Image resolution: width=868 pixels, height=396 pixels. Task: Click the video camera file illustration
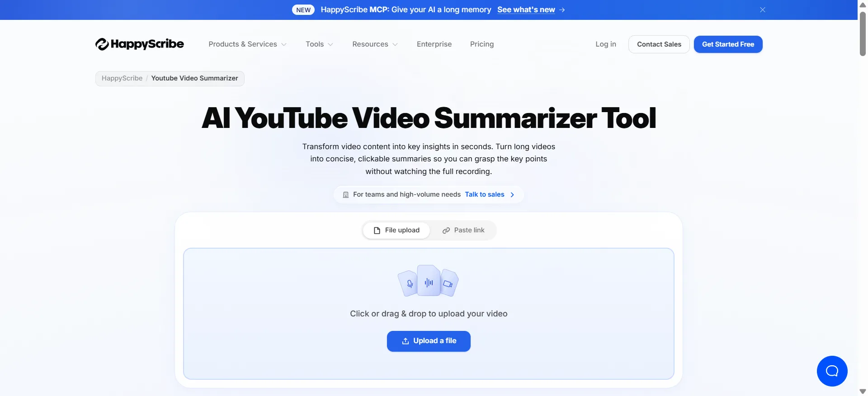pyautogui.click(x=448, y=283)
